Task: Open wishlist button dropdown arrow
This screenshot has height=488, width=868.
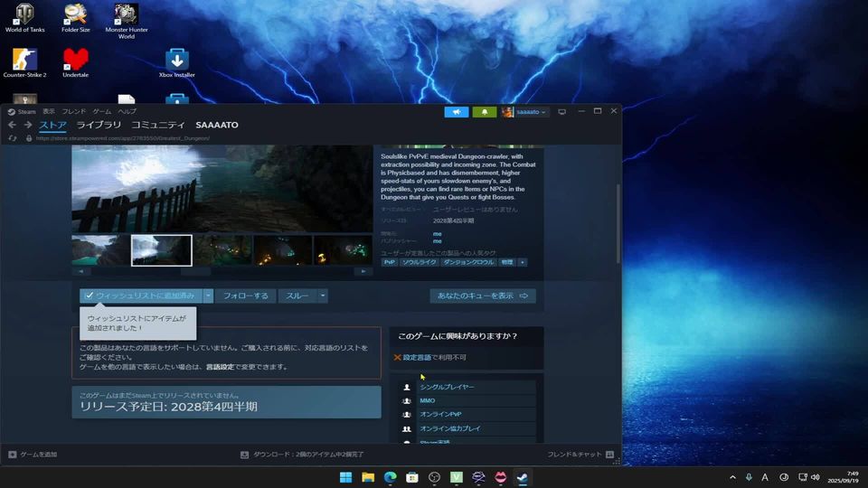Action: pos(208,296)
